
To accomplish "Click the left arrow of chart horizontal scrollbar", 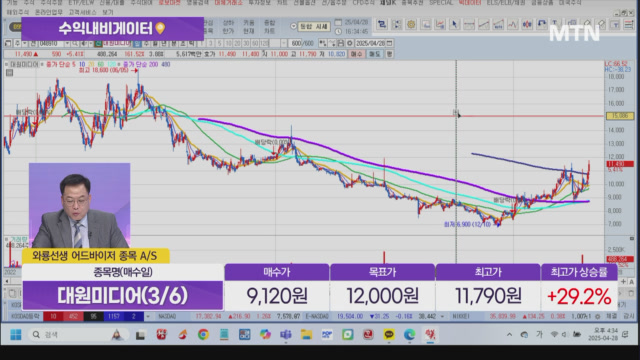I will point(7,281).
